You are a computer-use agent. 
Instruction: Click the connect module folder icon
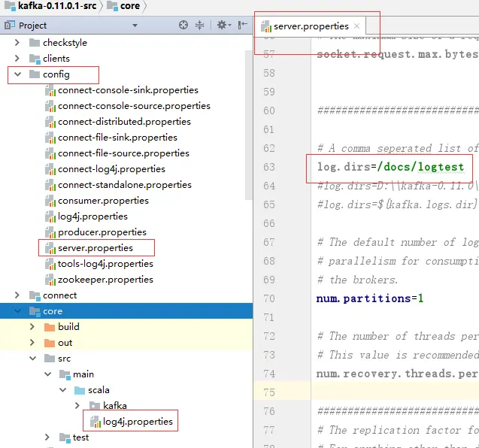(35, 295)
